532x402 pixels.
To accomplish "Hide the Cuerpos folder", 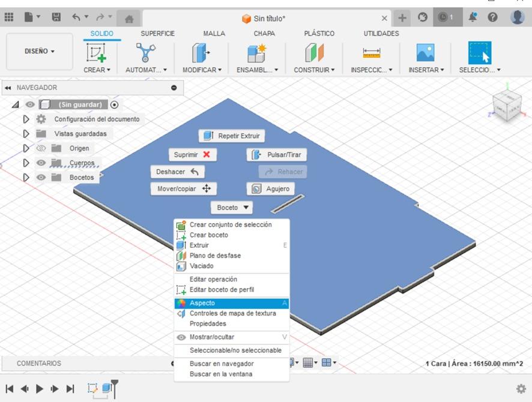I will [41, 163].
